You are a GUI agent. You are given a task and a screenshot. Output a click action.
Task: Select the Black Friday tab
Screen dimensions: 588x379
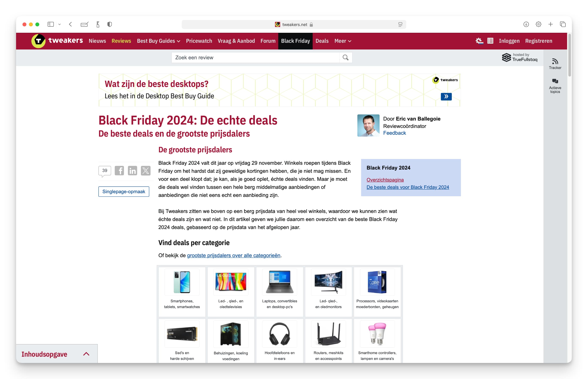point(295,41)
